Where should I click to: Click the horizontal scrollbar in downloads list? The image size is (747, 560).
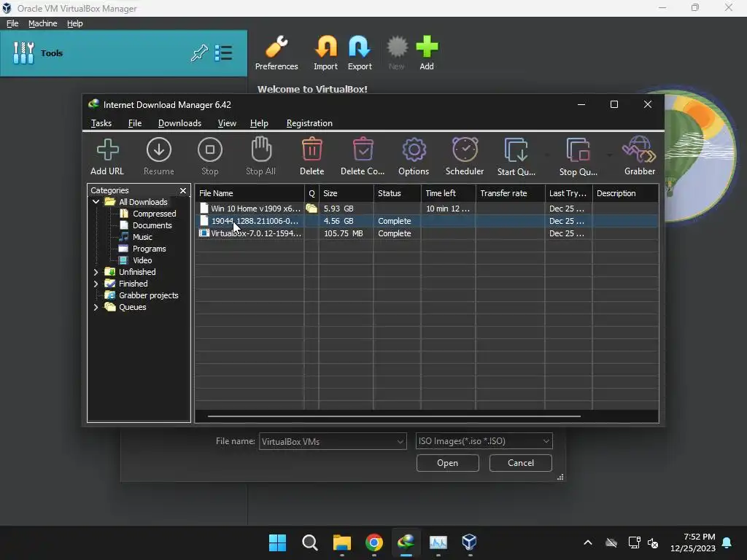point(394,416)
